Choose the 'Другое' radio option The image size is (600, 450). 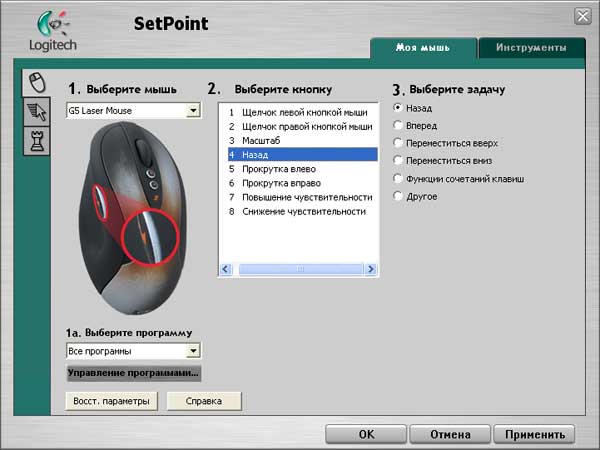point(399,197)
